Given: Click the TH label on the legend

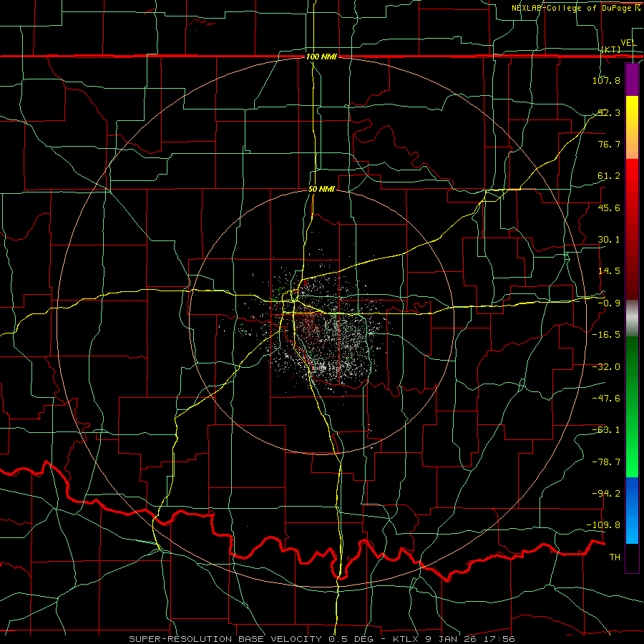Looking at the screenshot, I should click(615, 557).
